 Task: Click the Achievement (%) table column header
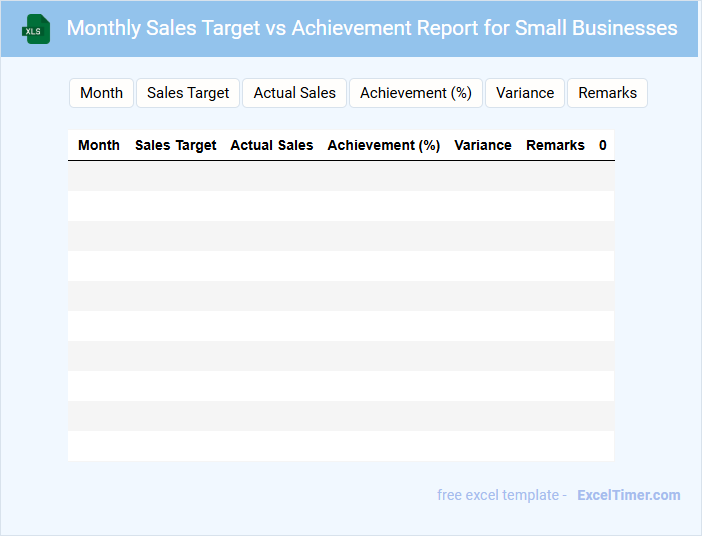coord(384,145)
